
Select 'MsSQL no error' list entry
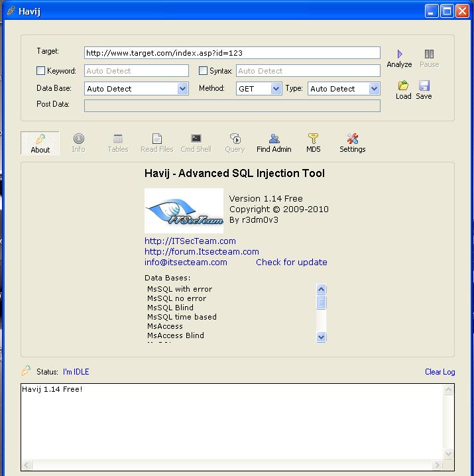point(177,298)
